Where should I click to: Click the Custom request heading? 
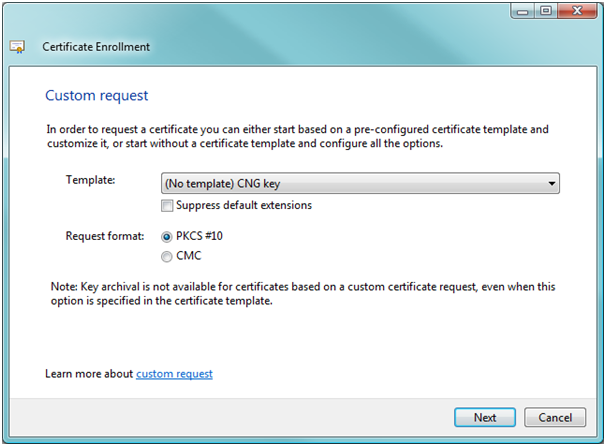point(97,95)
